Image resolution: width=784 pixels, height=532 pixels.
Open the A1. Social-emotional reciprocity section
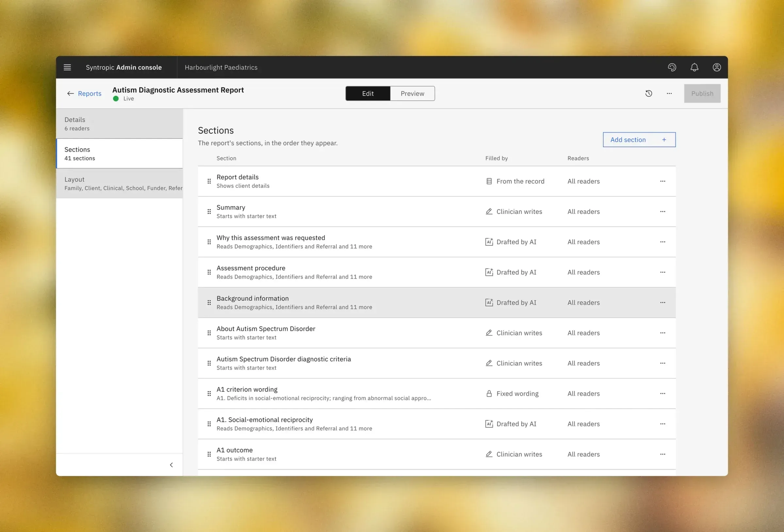(436, 424)
